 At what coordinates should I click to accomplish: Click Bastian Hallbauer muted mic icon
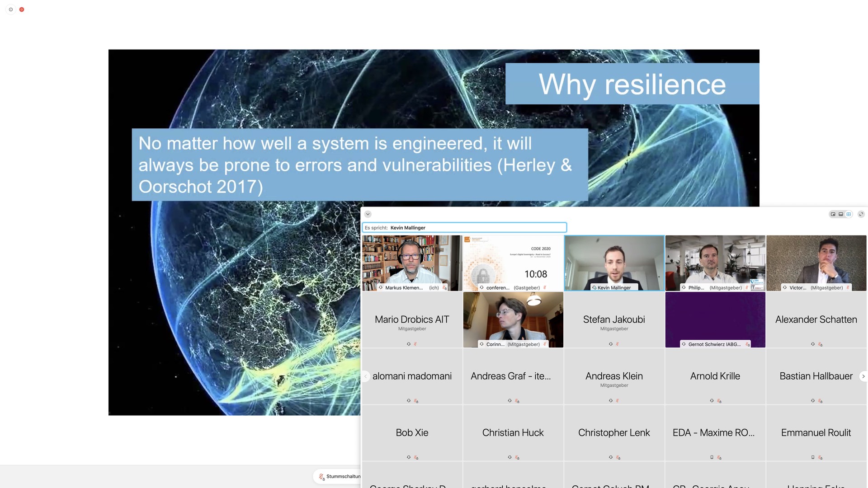click(x=820, y=401)
